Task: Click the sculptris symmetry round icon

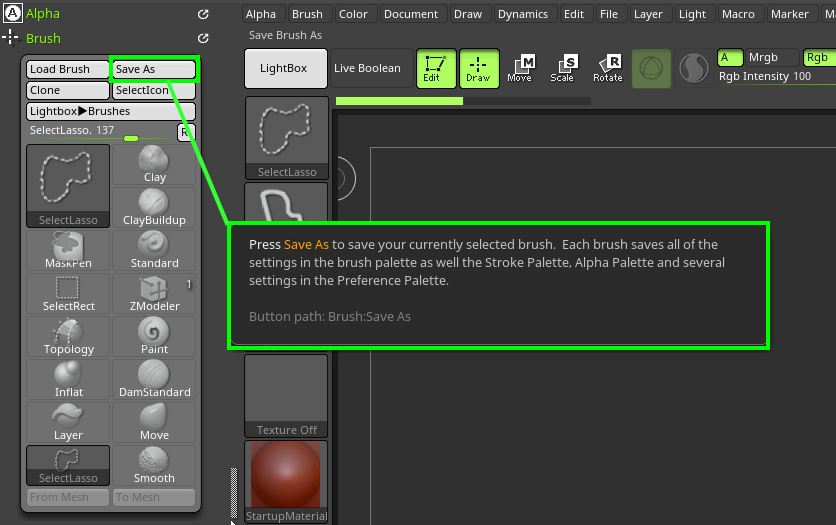Action: (694, 69)
